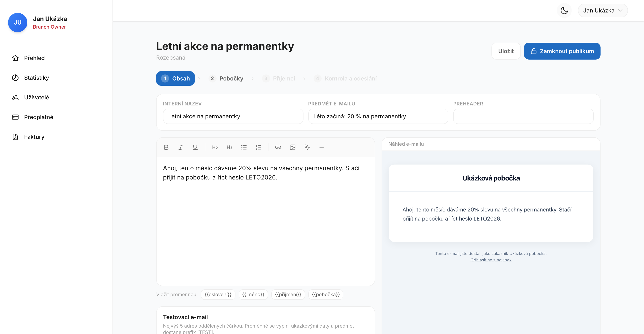The width and height of the screenshot is (644, 334).
Task: Open the Jan Ukázka account dropdown
Action: pos(603,10)
